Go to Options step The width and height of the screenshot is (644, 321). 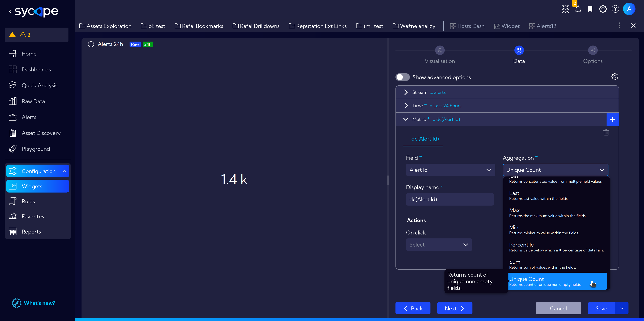coord(593,55)
